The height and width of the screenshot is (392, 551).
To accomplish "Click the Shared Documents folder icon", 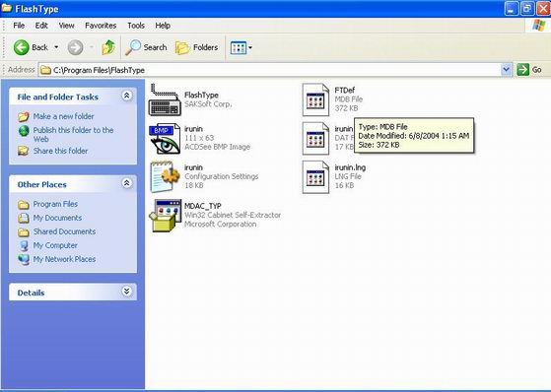I will 24,231.
